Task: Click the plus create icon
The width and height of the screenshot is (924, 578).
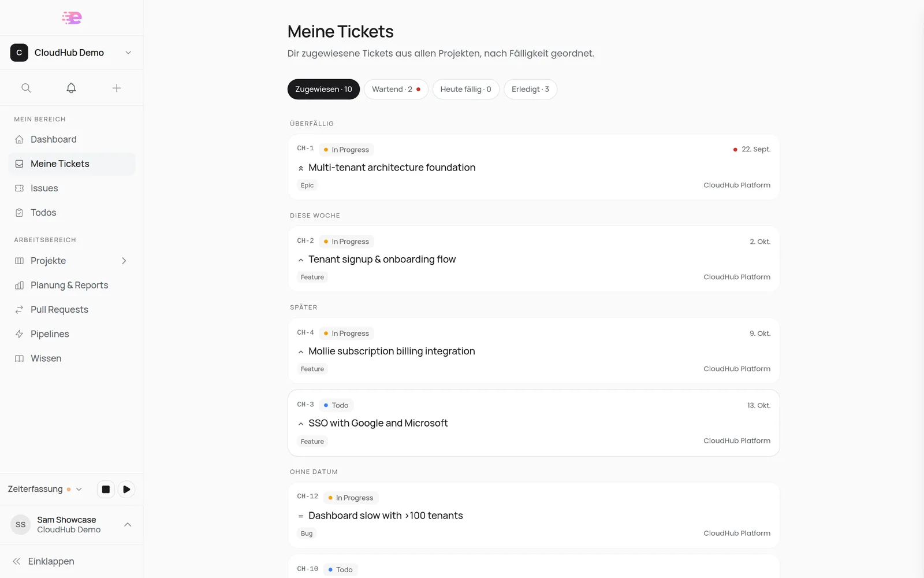Action: 117,88
